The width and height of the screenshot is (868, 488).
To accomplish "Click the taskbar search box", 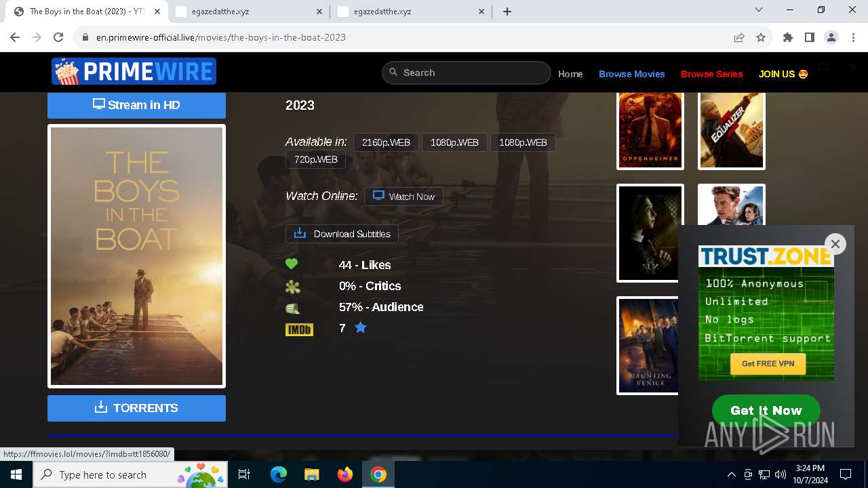I will pyautogui.click(x=130, y=474).
